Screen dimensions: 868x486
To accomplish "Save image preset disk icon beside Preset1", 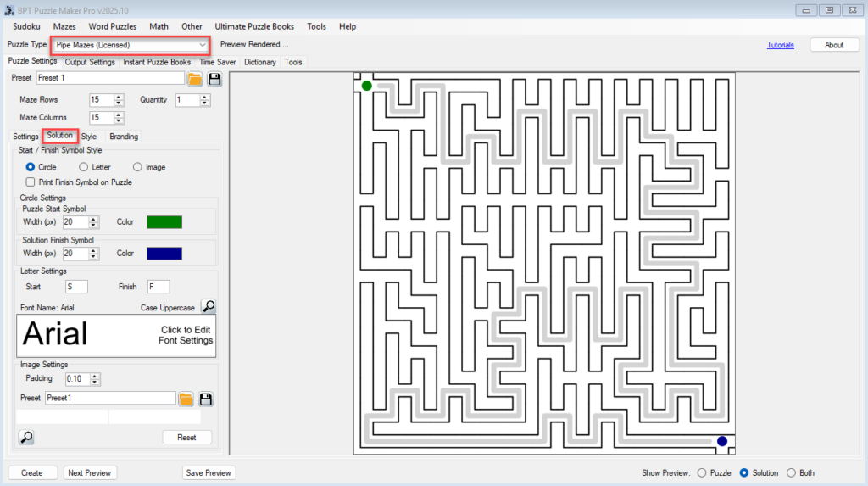I will 206,399.
